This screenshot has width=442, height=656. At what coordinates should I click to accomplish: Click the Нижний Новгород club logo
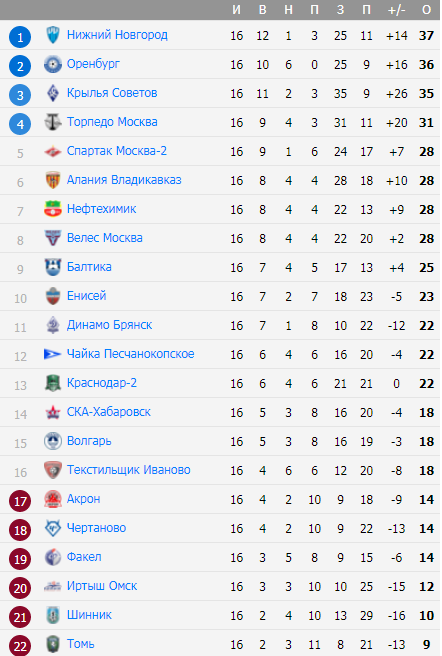pos(53,35)
